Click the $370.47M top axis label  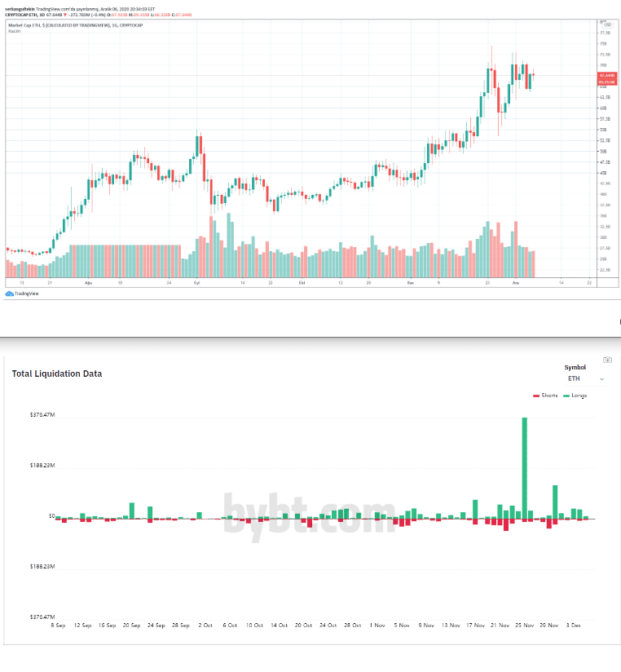point(42,415)
